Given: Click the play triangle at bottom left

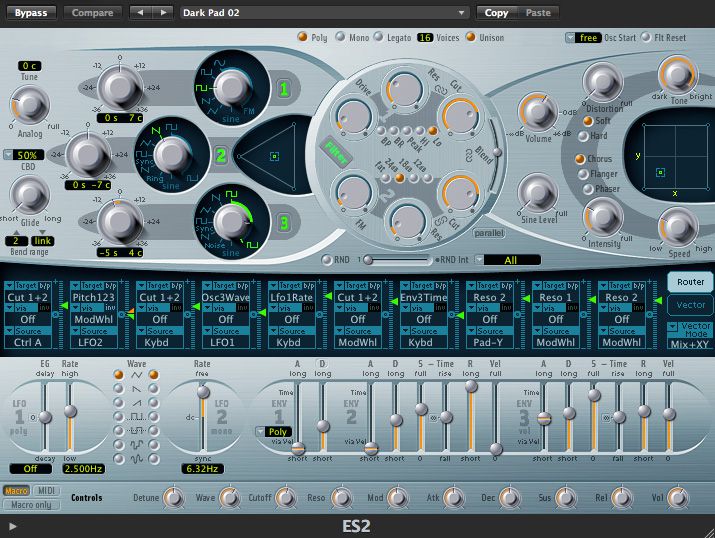Looking at the screenshot, I should pyautogui.click(x=13, y=527).
